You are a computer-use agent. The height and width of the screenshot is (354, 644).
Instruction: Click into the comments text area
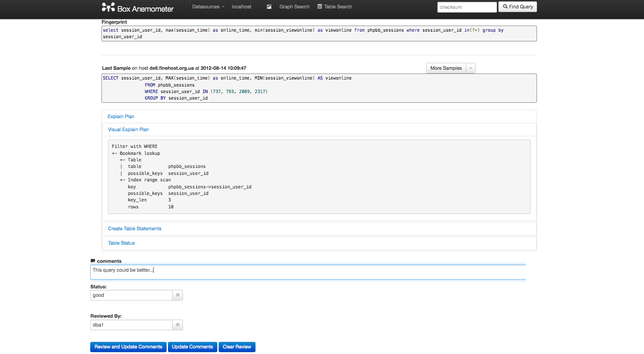click(x=307, y=272)
